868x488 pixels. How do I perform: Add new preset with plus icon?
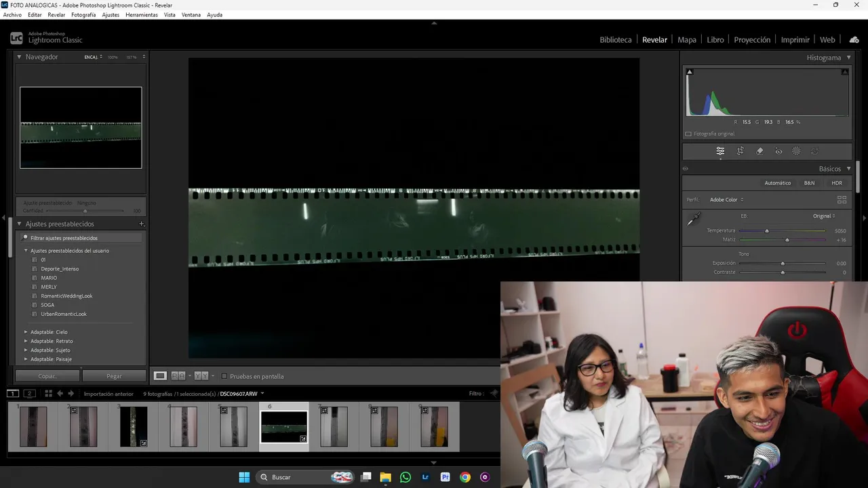click(142, 224)
